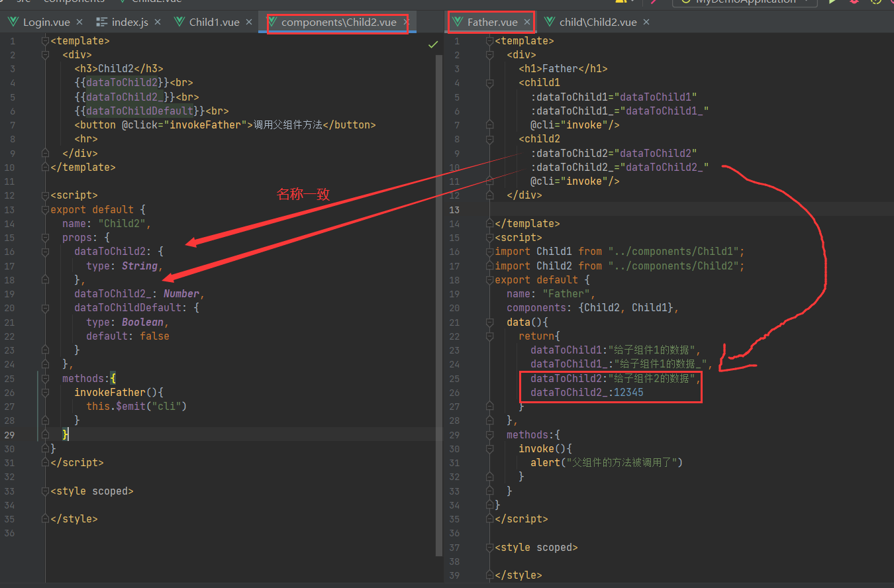Collapse the script block on Father.vue line 15
Viewport: 894px width, 588px height.
490,238
